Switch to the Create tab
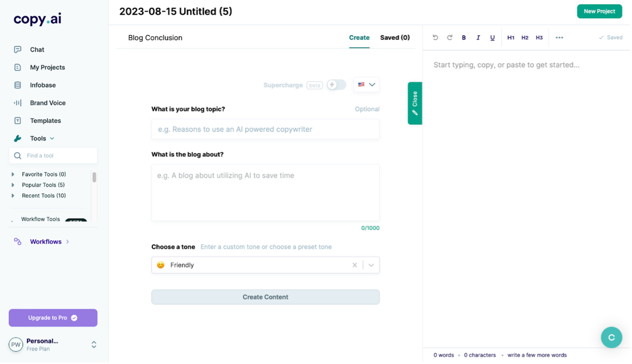The height and width of the screenshot is (364, 632). tap(359, 38)
